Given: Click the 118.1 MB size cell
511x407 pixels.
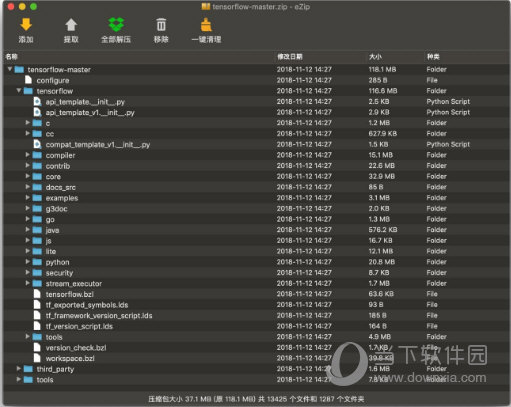Looking at the screenshot, I should coord(382,69).
